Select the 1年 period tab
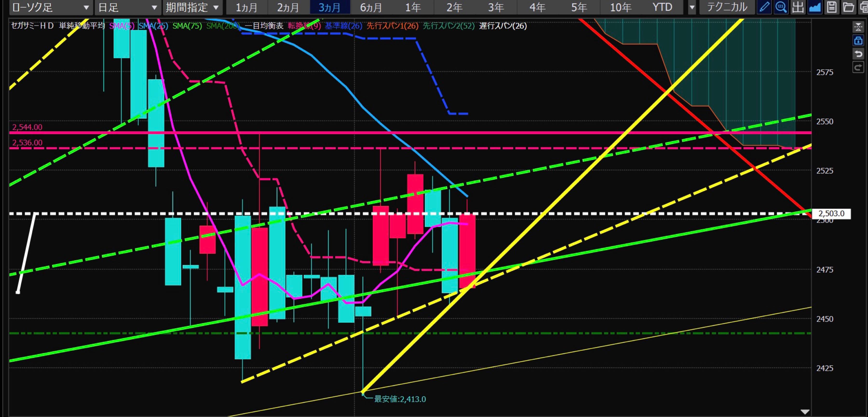The image size is (868, 417). [x=413, y=7]
